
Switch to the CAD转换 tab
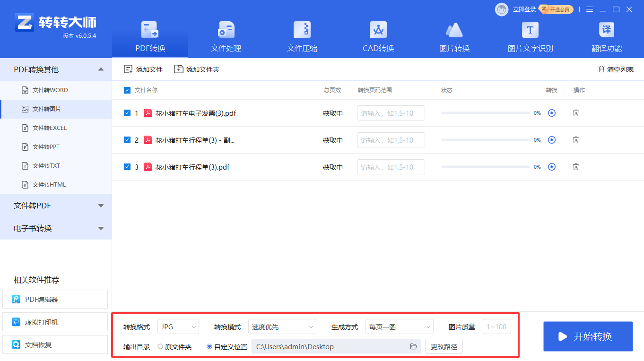pos(378,37)
